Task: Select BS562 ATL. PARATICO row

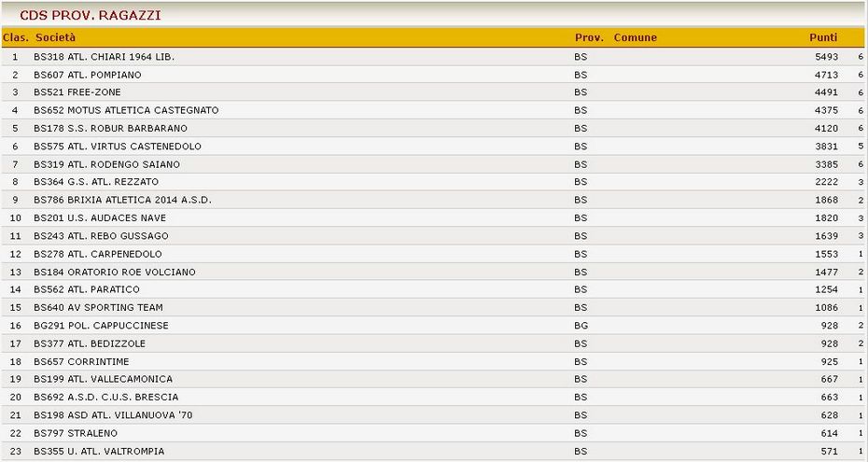Action: [434, 289]
